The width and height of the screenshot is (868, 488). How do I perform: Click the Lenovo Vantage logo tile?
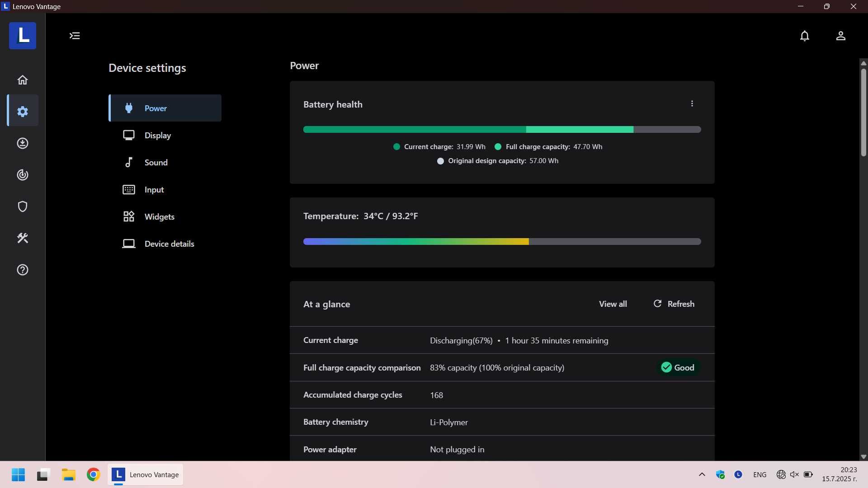[23, 35]
